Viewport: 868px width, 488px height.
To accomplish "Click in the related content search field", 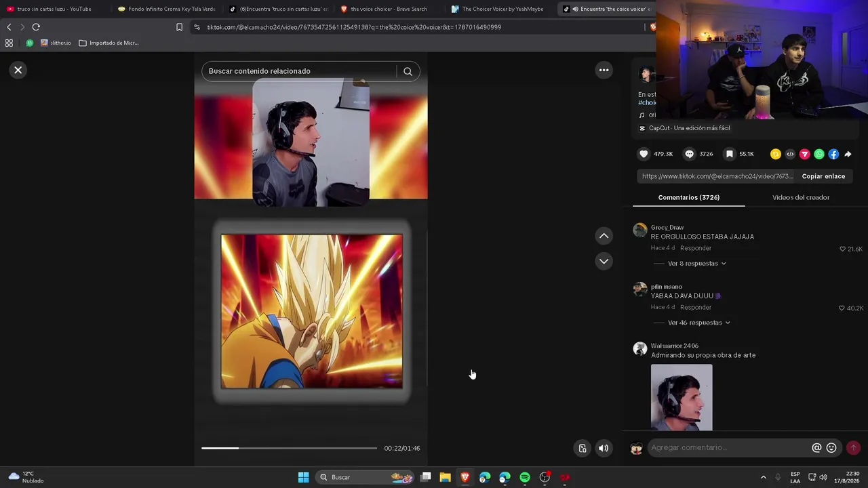I will point(302,71).
